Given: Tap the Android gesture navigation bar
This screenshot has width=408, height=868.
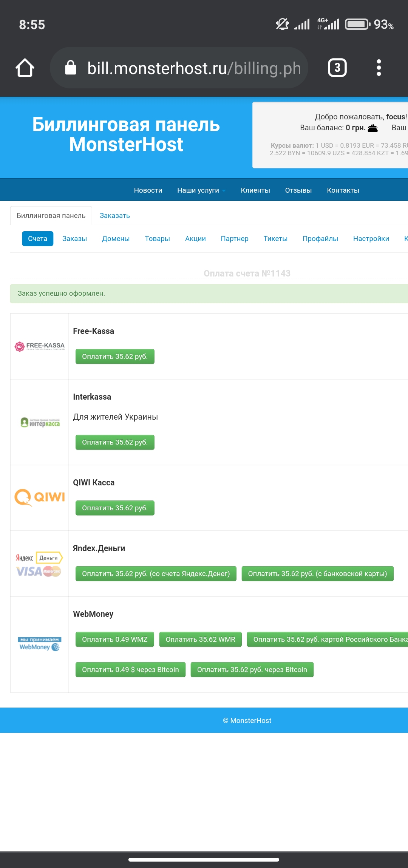Looking at the screenshot, I should pos(204,860).
